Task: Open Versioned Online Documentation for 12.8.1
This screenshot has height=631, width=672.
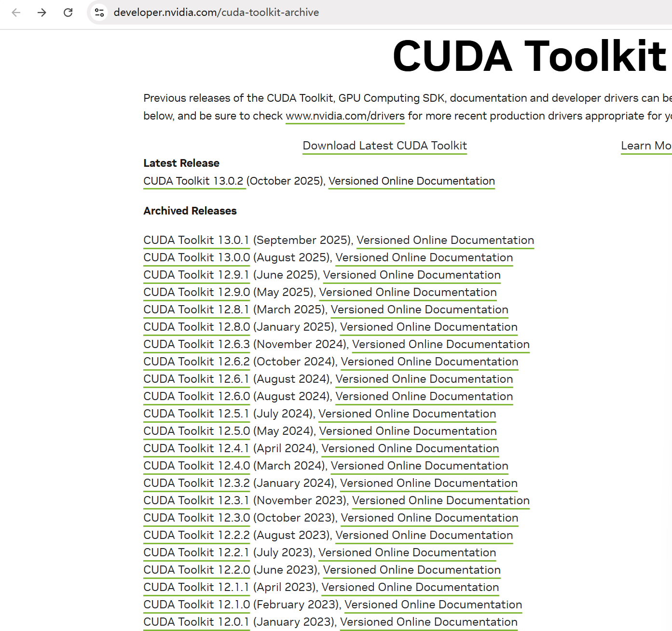Action: pyautogui.click(x=419, y=310)
